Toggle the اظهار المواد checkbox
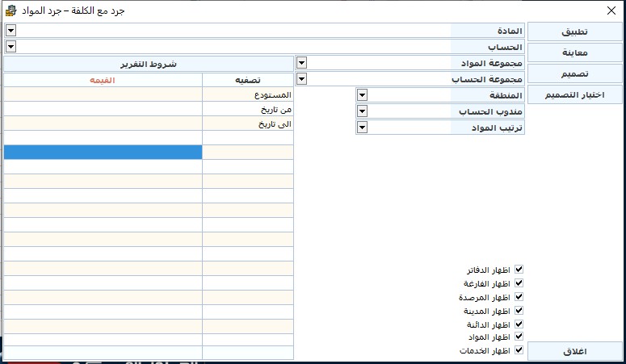The image size is (626, 364). point(519,337)
